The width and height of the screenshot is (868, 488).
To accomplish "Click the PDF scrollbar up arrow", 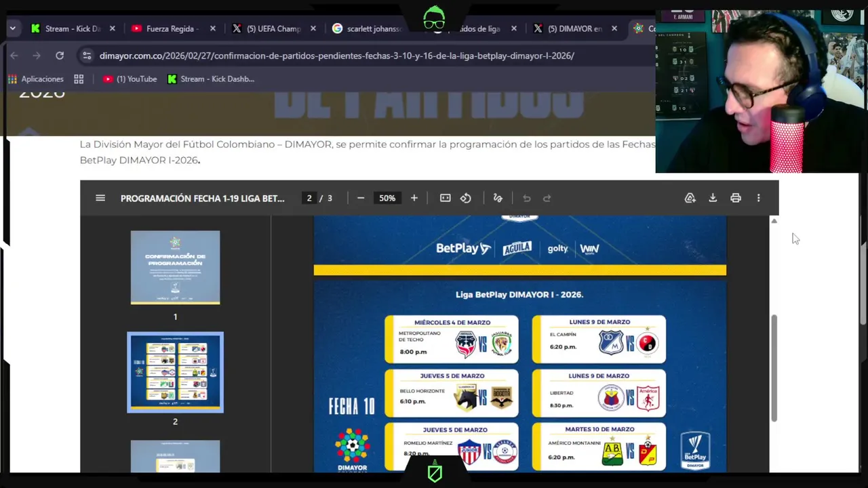I will click(x=774, y=221).
